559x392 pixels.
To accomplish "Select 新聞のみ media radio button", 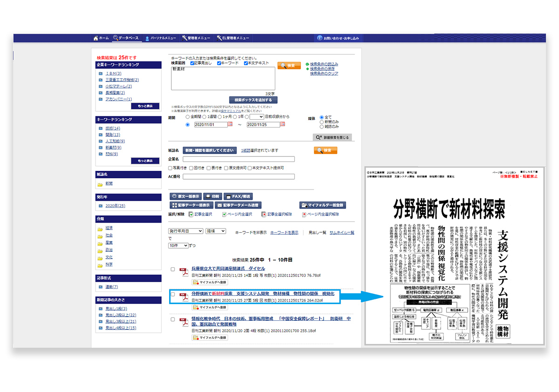I will (x=322, y=122).
